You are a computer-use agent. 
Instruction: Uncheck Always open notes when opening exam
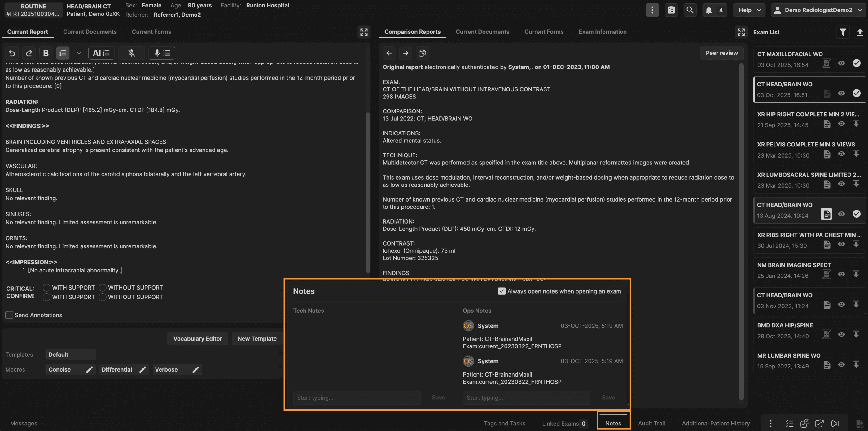(502, 291)
